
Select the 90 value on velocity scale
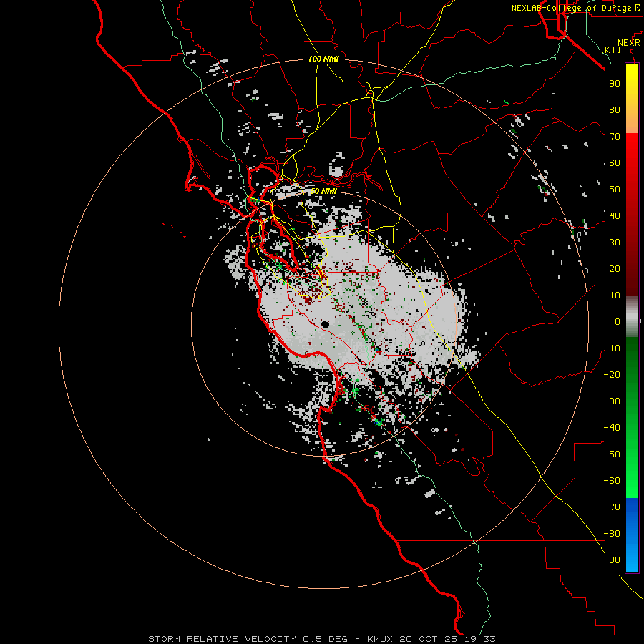pos(615,84)
